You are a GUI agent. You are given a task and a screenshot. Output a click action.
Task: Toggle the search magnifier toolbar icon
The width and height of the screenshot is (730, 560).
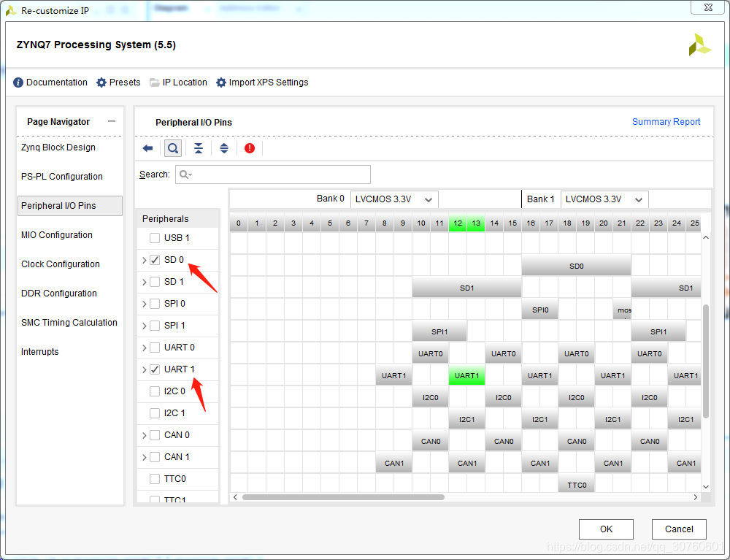point(173,148)
